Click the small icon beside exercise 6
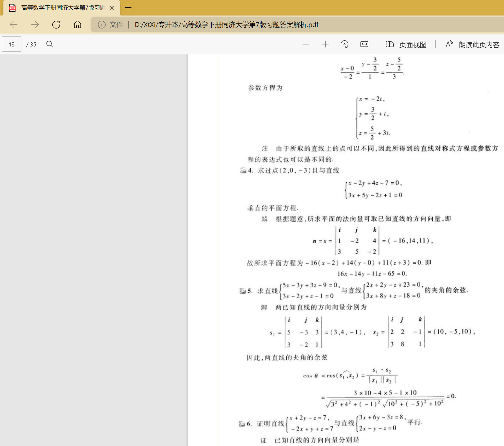The width and height of the screenshot is (504, 446). [242, 424]
